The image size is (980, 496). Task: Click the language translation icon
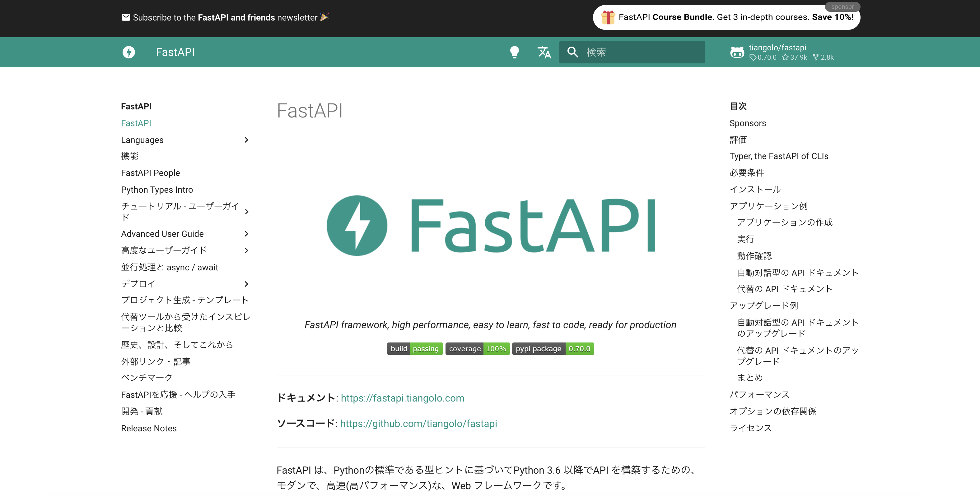[543, 53]
